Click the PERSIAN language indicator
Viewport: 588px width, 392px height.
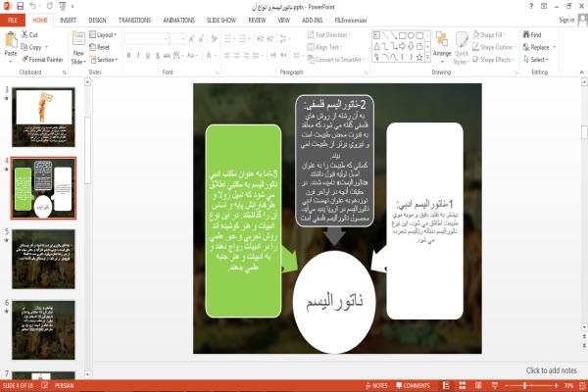tap(64, 385)
